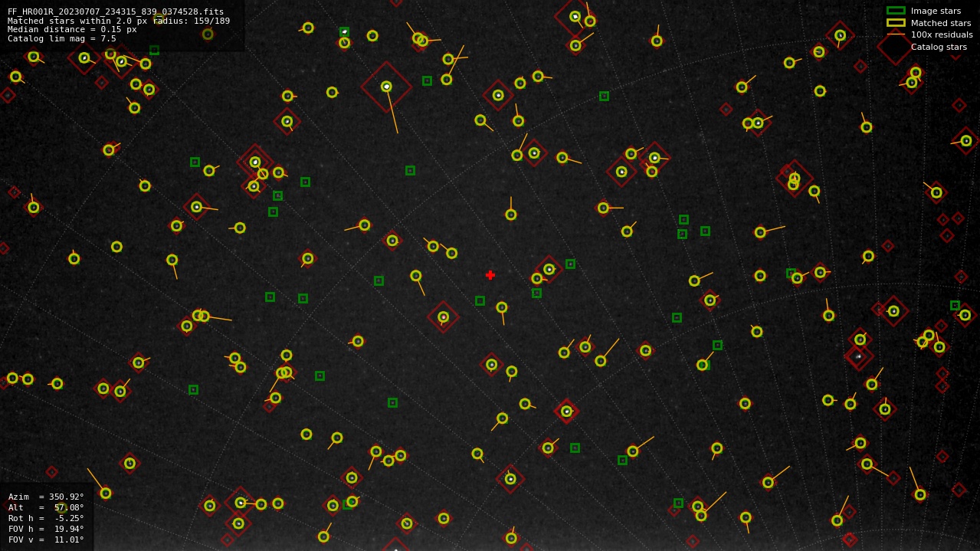Click the red Catalog stars legend diamond
Viewport: 980px width, 551px height.
click(x=895, y=47)
